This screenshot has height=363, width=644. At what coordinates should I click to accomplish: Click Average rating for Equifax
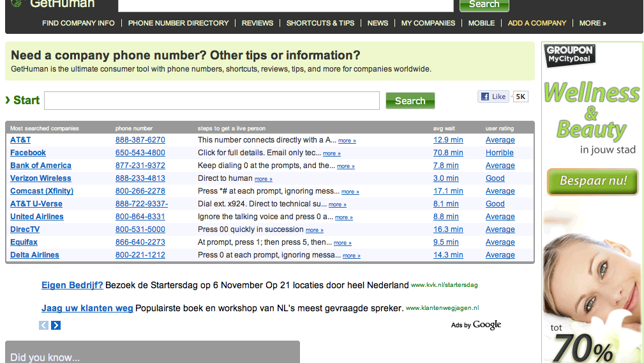point(500,242)
